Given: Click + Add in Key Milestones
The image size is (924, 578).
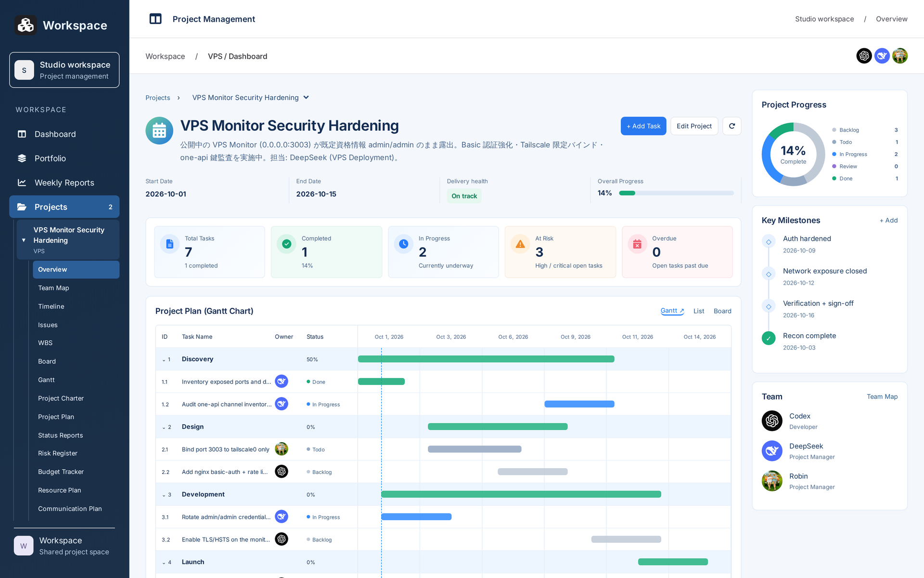Looking at the screenshot, I should (x=888, y=221).
